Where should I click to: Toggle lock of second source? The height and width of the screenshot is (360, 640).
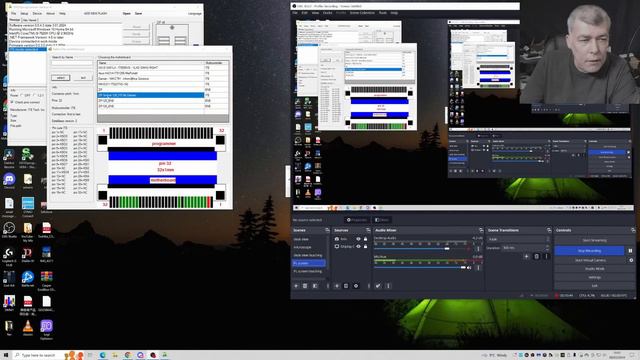pyautogui.click(x=365, y=247)
